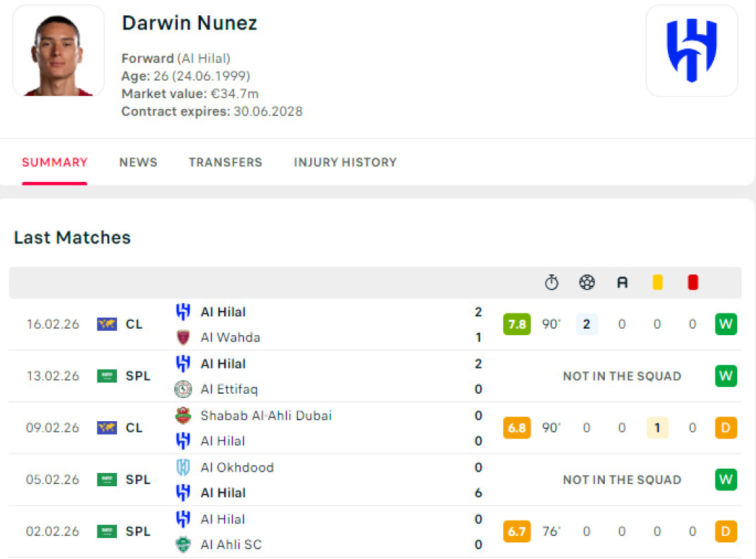Viewport: 756px width, 559px height.
Task: Click the football goals column icon
Action: [x=587, y=283]
